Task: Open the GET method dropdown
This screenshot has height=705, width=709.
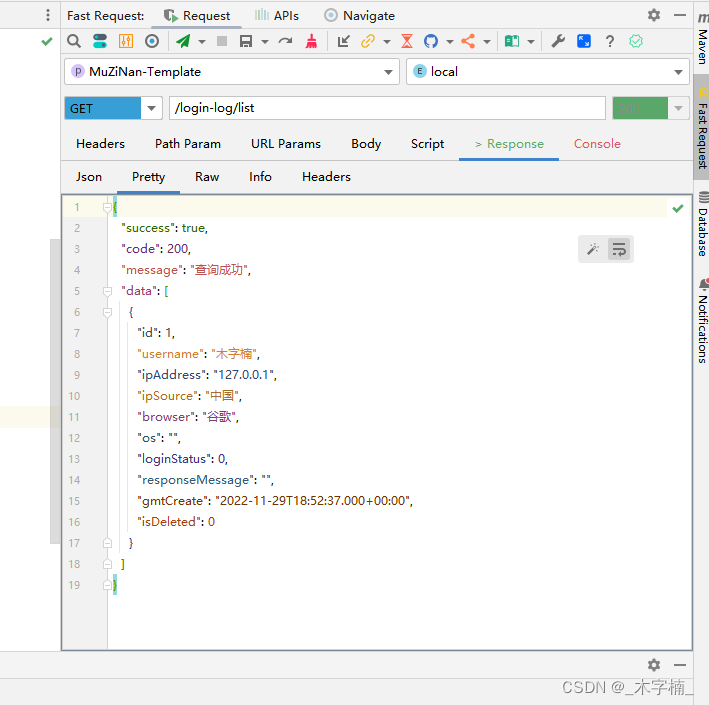Action: click(151, 108)
